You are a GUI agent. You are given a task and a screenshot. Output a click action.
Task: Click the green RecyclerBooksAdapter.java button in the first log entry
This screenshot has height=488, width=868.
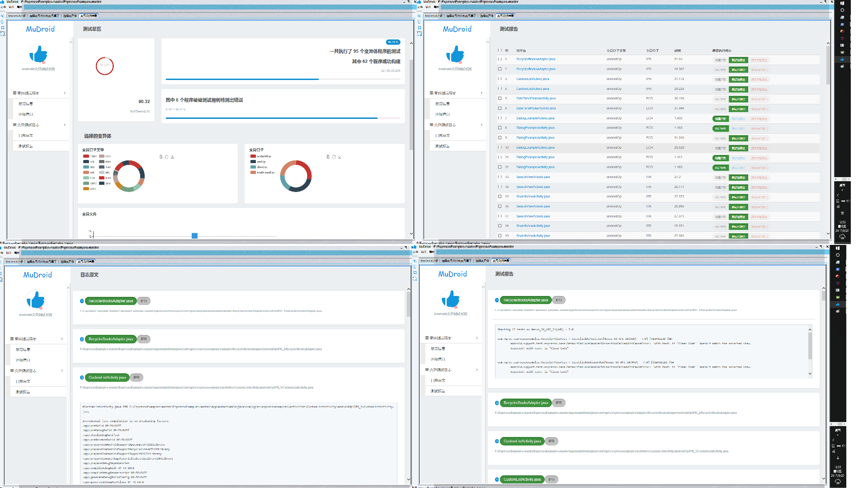[111, 301]
